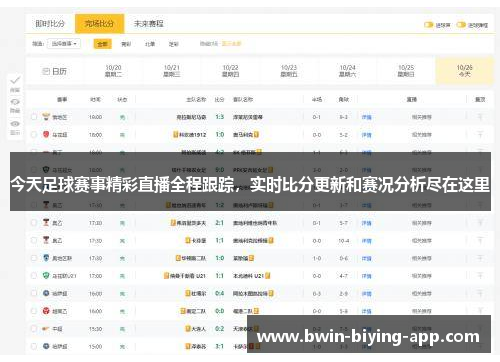Click the blue league badge in the 17:30 1:0 row
The width and height of the screenshot is (500, 362).
(x=46, y=258)
